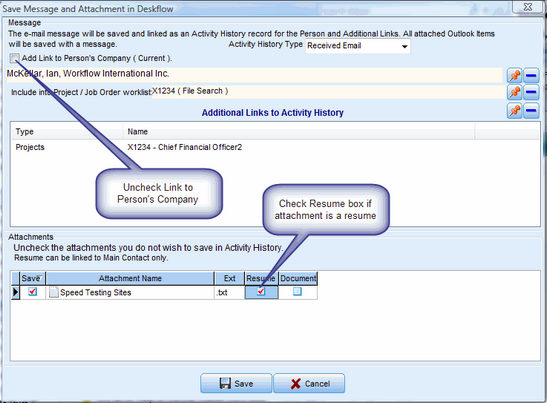Click the Save column header sort arrow
The width and height of the screenshot is (547, 403).
click(x=40, y=278)
